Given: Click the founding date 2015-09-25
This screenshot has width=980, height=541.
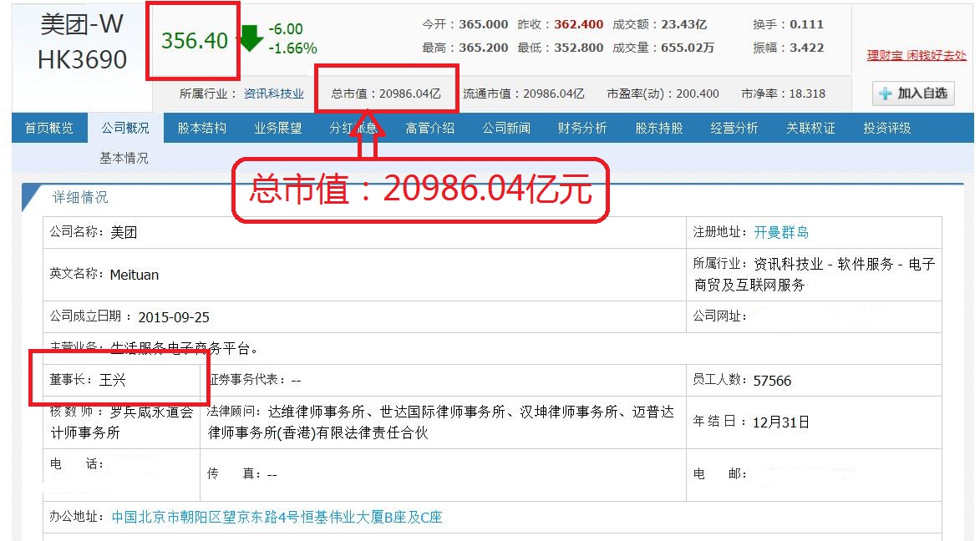Looking at the screenshot, I should 174,317.
